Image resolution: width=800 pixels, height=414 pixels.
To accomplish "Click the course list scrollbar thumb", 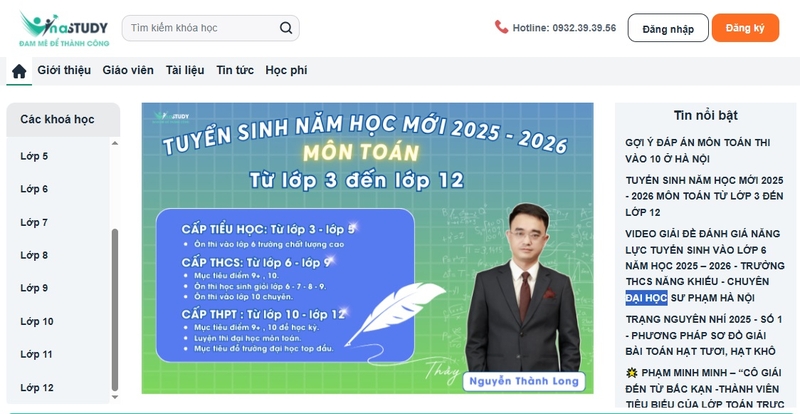I will click(115, 309).
